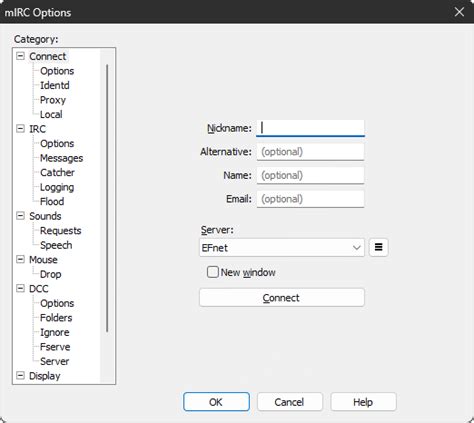Open the Fserve settings
The width and height of the screenshot is (474, 423).
[x=55, y=347]
